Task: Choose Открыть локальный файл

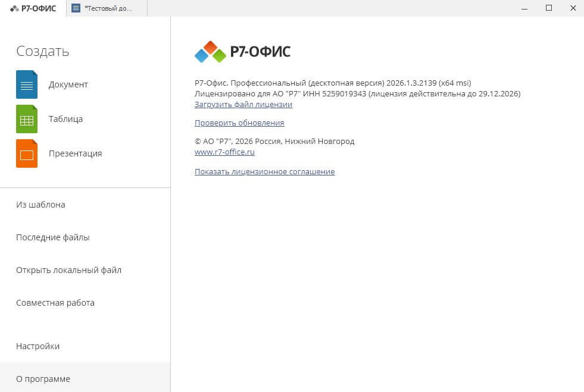Action: (x=85, y=270)
